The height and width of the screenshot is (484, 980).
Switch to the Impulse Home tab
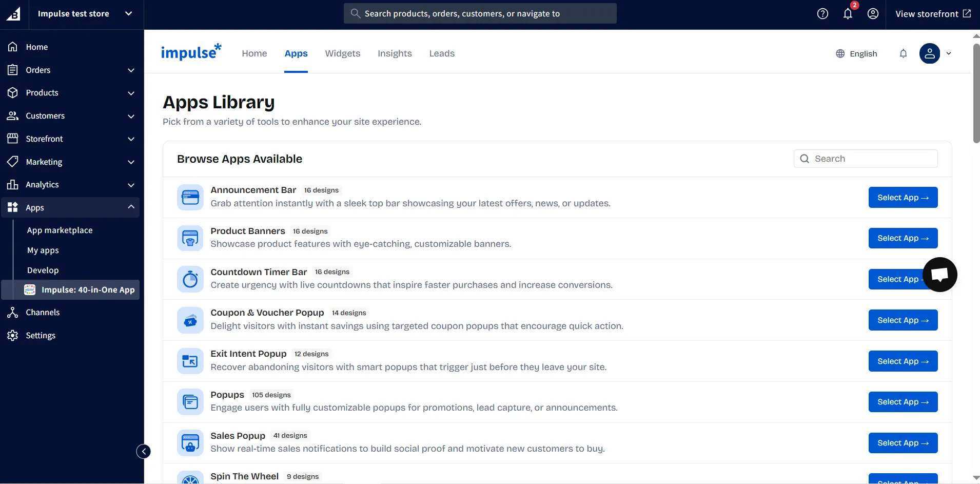click(x=254, y=53)
